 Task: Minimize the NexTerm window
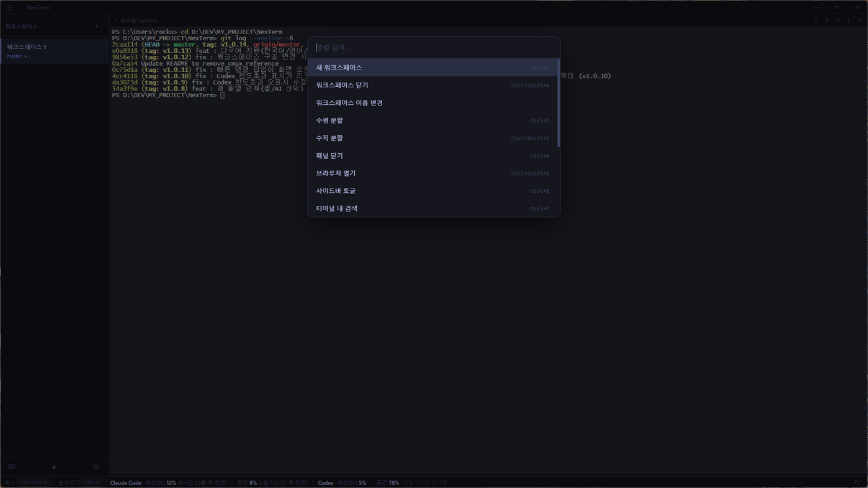coord(816,7)
